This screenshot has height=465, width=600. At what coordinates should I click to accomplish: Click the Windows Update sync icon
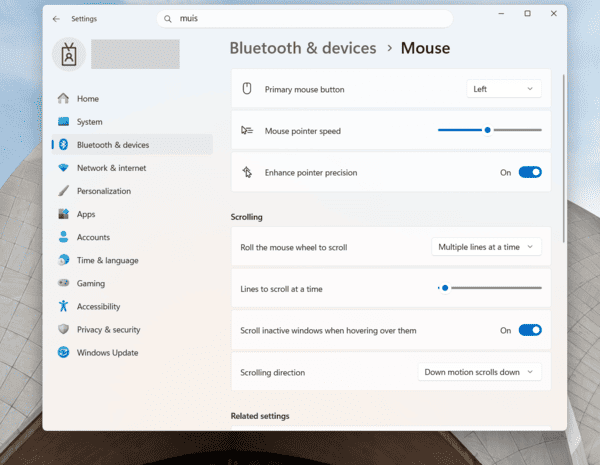(64, 352)
